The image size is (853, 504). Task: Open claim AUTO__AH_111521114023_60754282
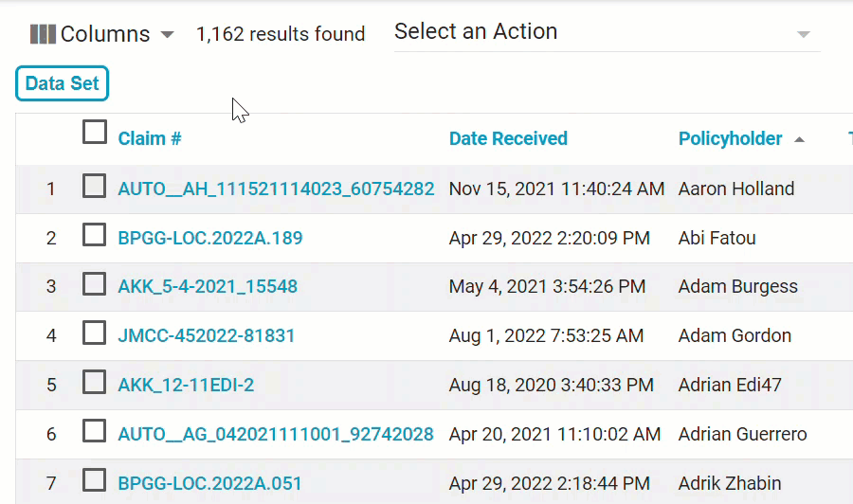(276, 189)
